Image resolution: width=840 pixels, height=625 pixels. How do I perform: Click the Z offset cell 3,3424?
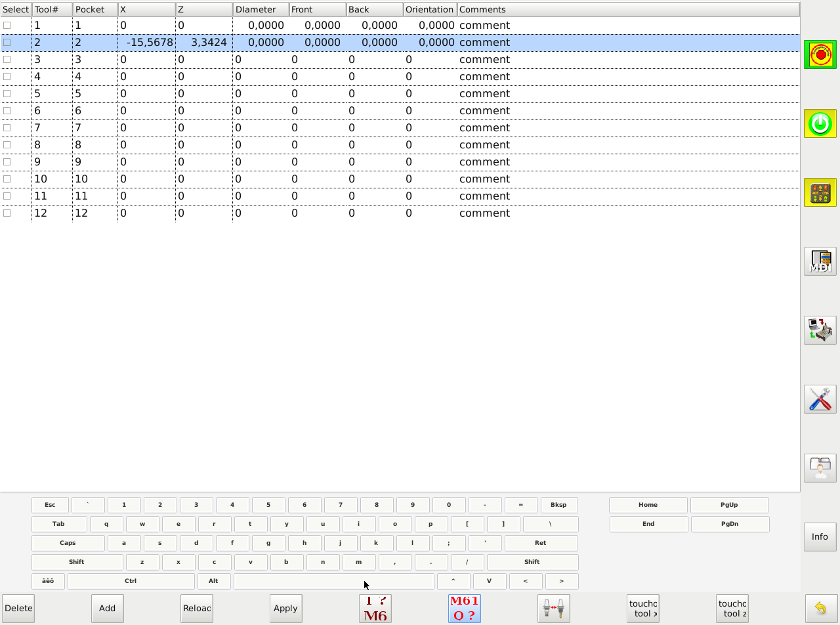click(204, 42)
